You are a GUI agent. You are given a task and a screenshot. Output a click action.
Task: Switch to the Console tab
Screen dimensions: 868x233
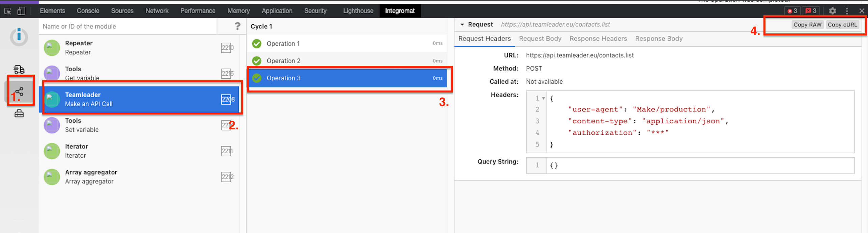[x=88, y=11]
